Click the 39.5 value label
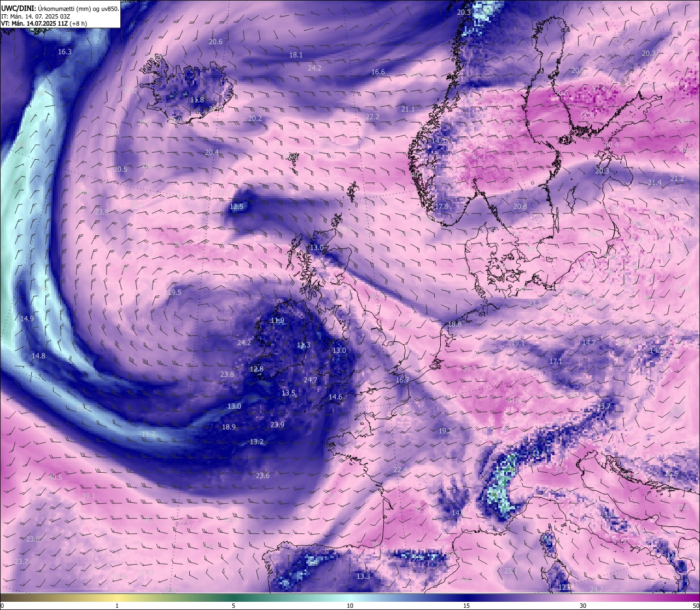Screen dimensions: 700x610 click(x=470, y=369)
